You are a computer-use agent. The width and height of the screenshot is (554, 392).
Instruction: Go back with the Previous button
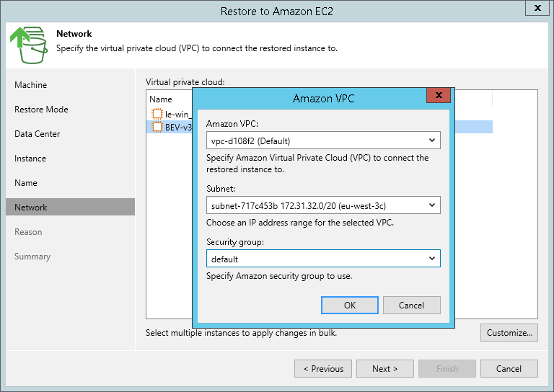[323, 369]
